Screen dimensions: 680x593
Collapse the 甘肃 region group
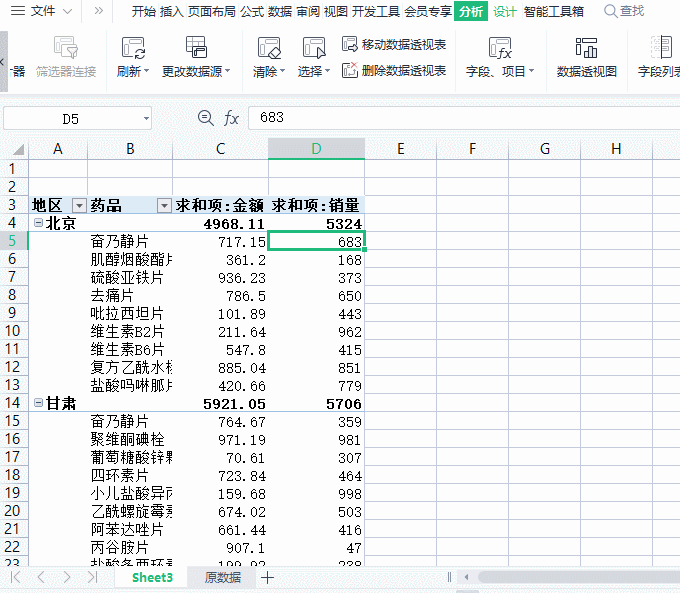click(x=39, y=403)
